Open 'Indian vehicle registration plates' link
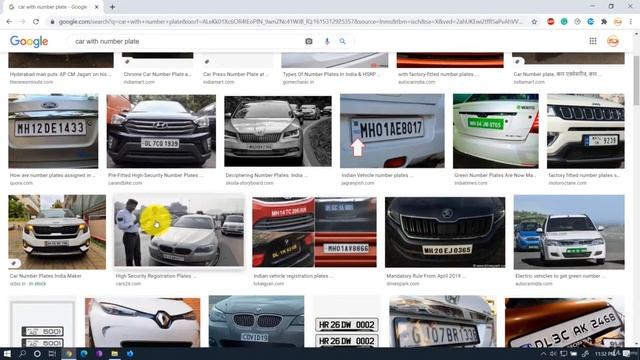640x360 pixels. [x=293, y=276]
